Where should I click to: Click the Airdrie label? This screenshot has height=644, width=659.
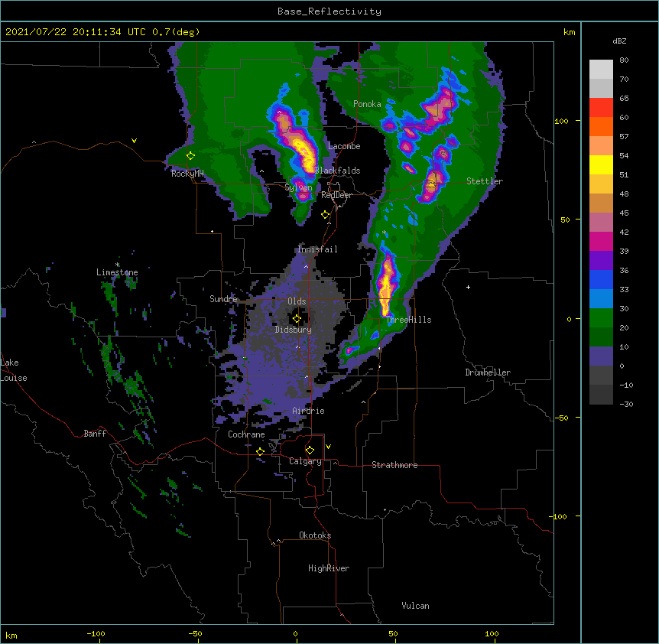tap(309, 411)
